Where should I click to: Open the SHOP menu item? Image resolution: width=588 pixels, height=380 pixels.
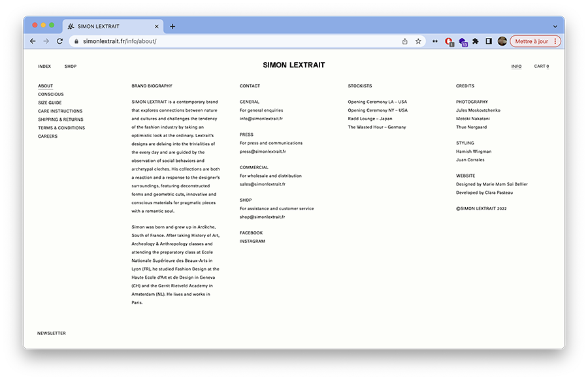click(71, 67)
